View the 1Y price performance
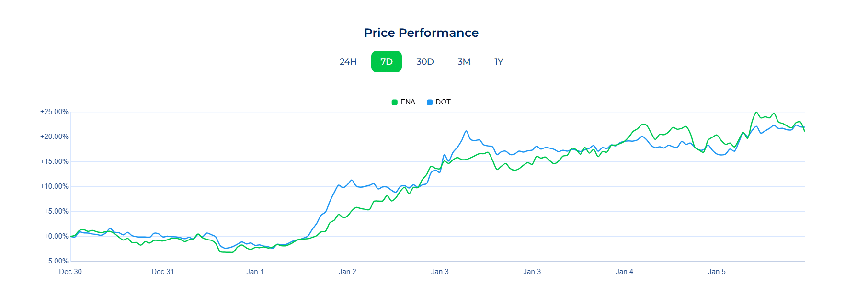868x308 pixels. (x=498, y=61)
